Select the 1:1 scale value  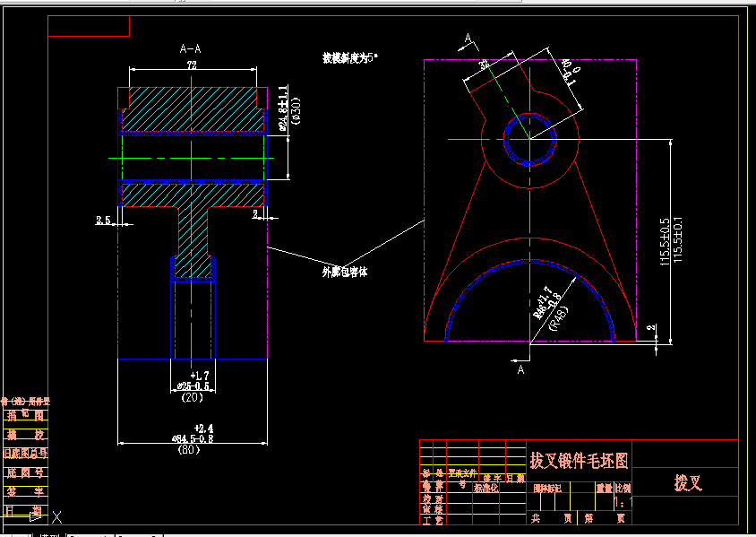point(623,503)
